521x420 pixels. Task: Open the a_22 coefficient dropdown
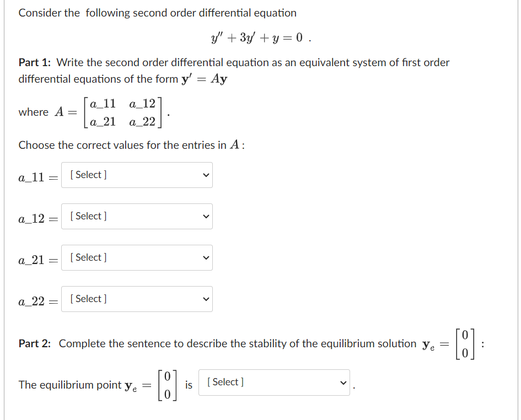[137, 299]
